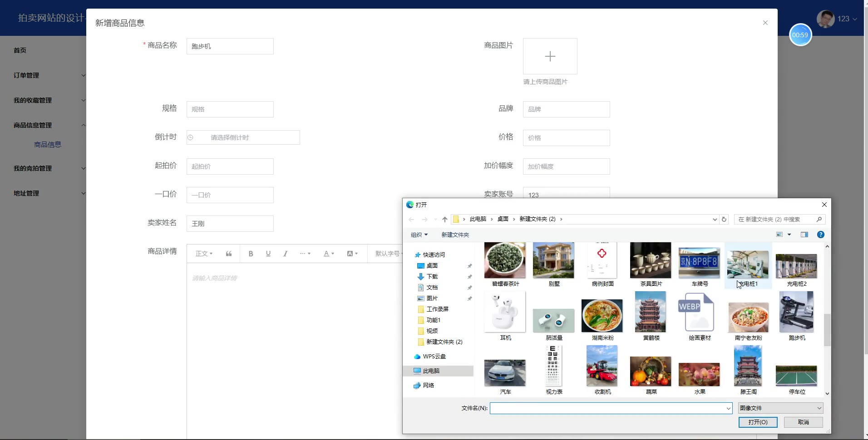The height and width of the screenshot is (440, 868).
Task: Expand the 正文 paragraph style dropdown
Action: pyautogui.click(x=204, y=254)
